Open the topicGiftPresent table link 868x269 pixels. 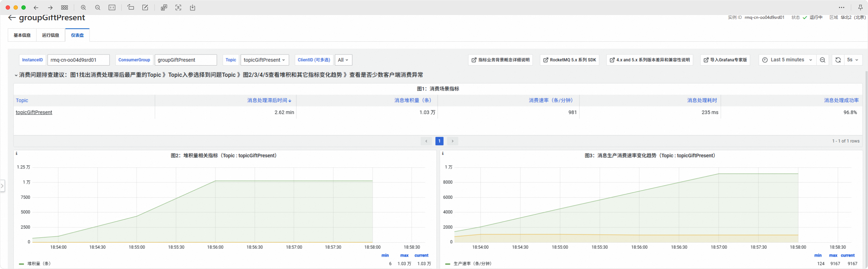(x=34, y=112)
